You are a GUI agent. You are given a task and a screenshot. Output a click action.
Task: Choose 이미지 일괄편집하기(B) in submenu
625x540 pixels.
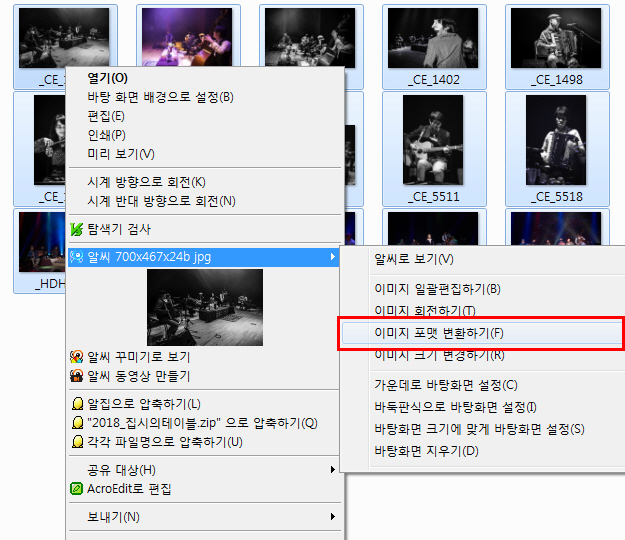[x=437, y=289]
